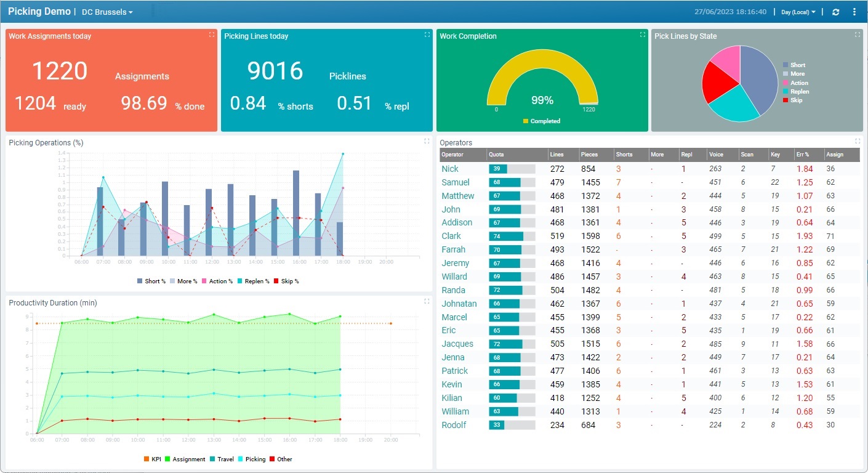Expand the Productivity Duration chart
The width and height of the screenshot is (868, 473).
click(427, 301)
